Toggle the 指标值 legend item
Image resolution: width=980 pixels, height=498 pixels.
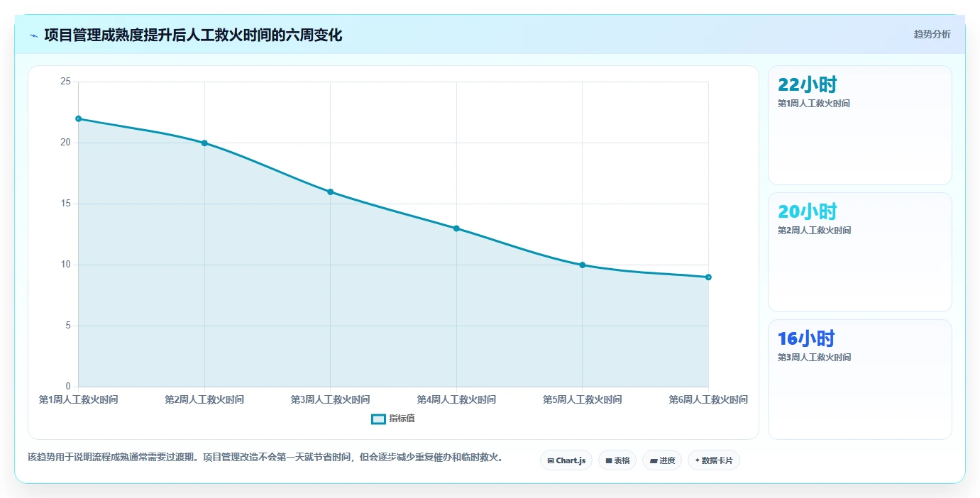pos(393,419)
